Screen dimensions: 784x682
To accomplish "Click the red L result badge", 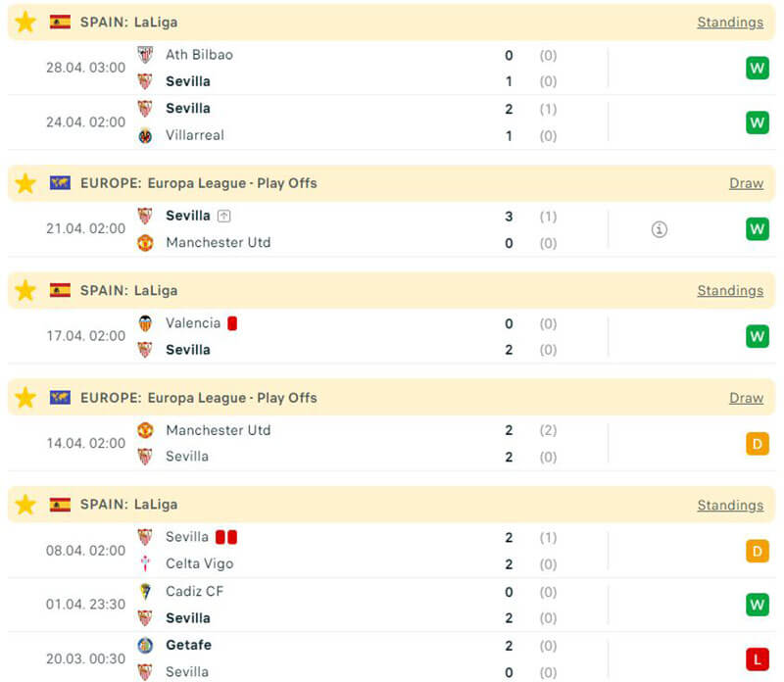I will pos(757,658).
